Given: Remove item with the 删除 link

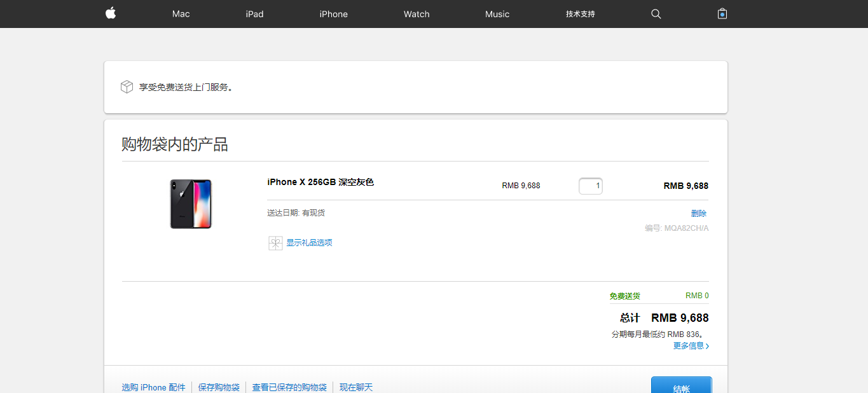Looking at the screenshot, I should pos(699,214).
